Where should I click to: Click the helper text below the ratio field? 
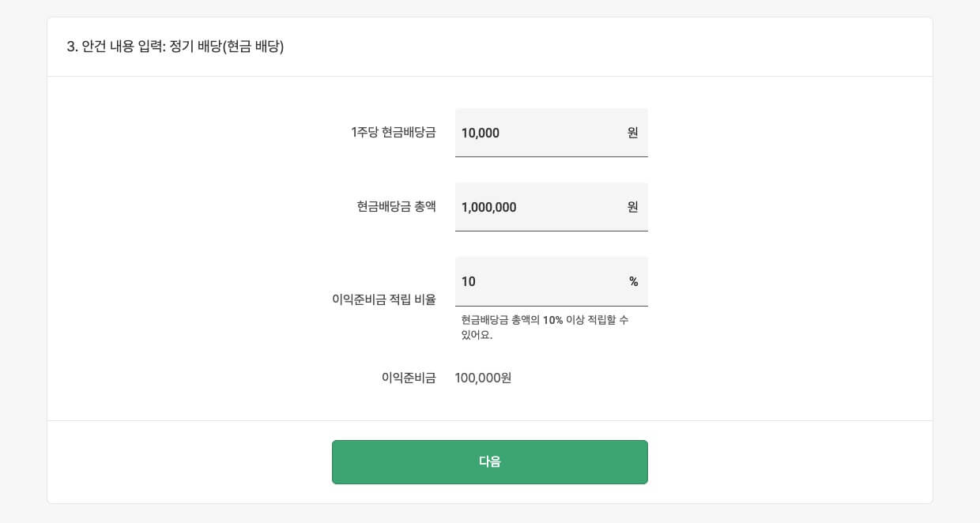545,327
